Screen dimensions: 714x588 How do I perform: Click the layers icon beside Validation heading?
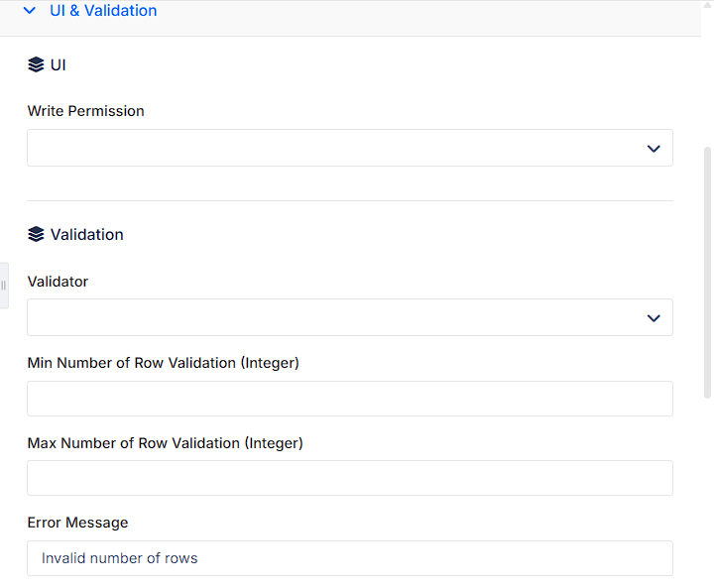(36, 234)
